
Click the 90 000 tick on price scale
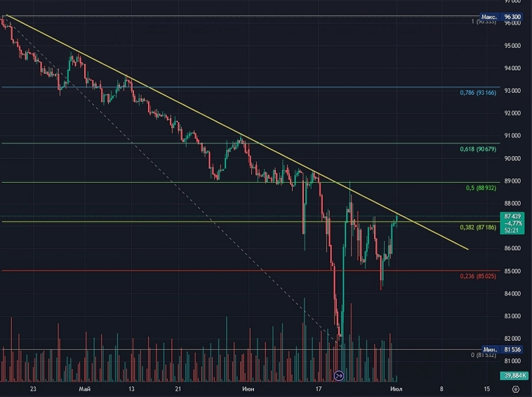coord(512,158)
